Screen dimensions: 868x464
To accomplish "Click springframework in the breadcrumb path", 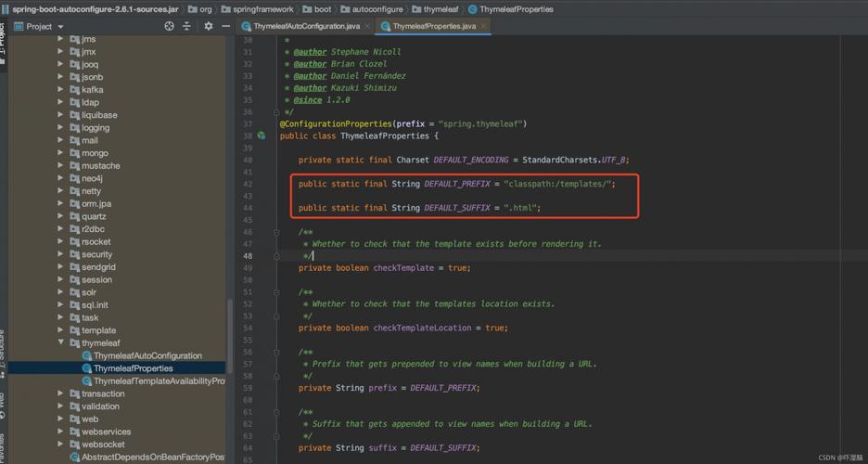I will point(262,8).
